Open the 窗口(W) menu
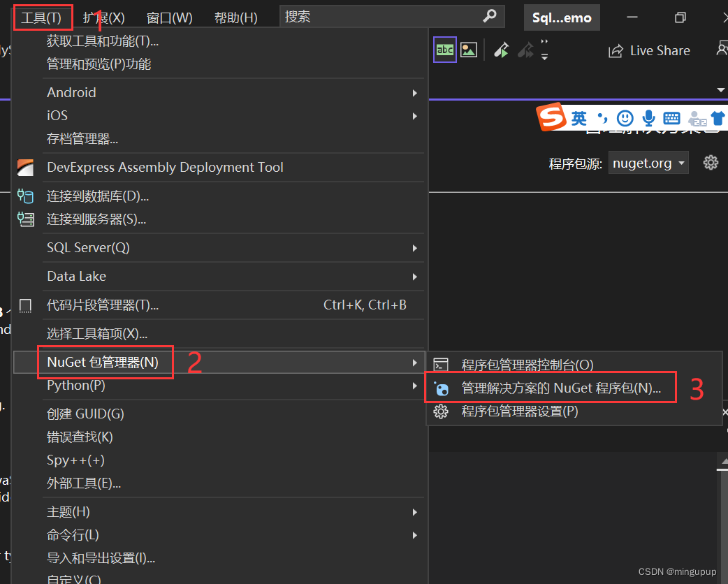The width and height of the screenshot is (728, 584). [x=170, y=17]
